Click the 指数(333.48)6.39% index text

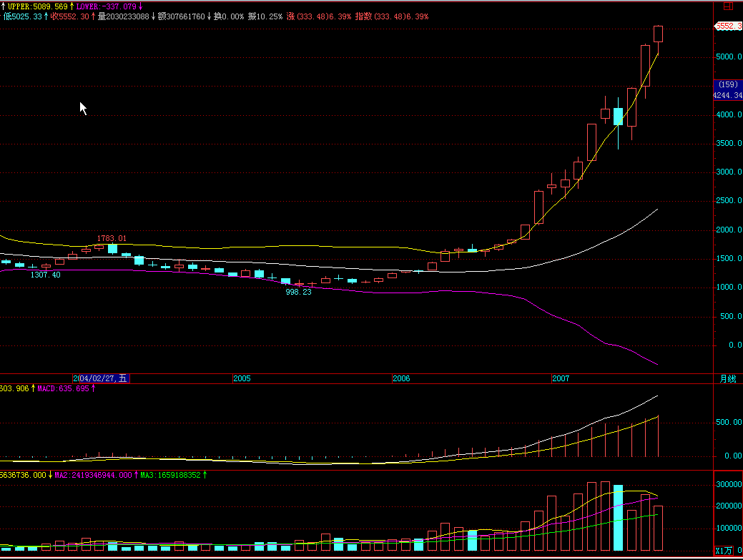pos(391,16)
